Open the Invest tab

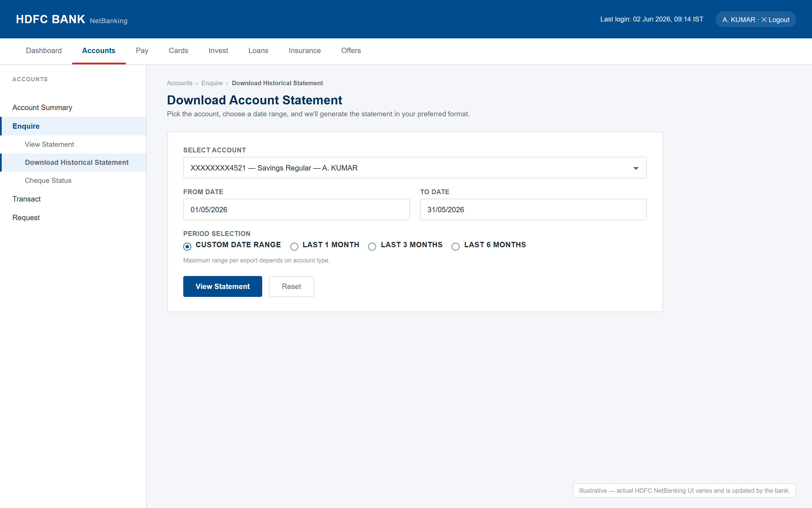point(219,51)
